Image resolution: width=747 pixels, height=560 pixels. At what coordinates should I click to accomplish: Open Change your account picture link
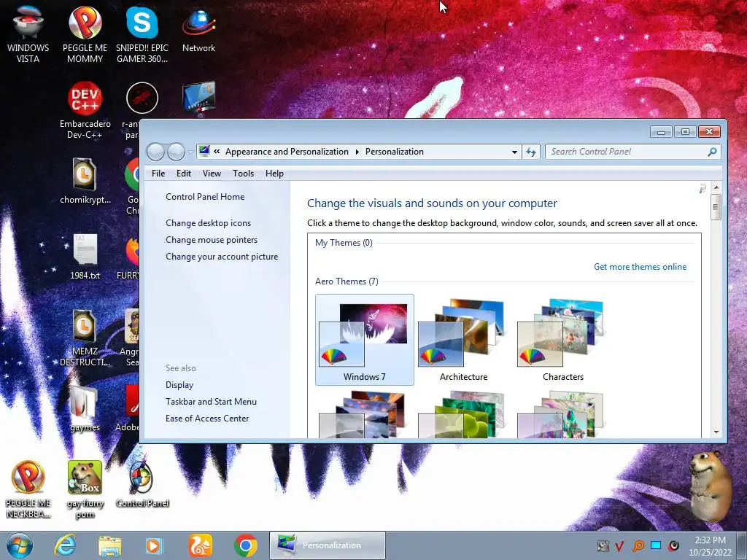(x=222, y=256)
